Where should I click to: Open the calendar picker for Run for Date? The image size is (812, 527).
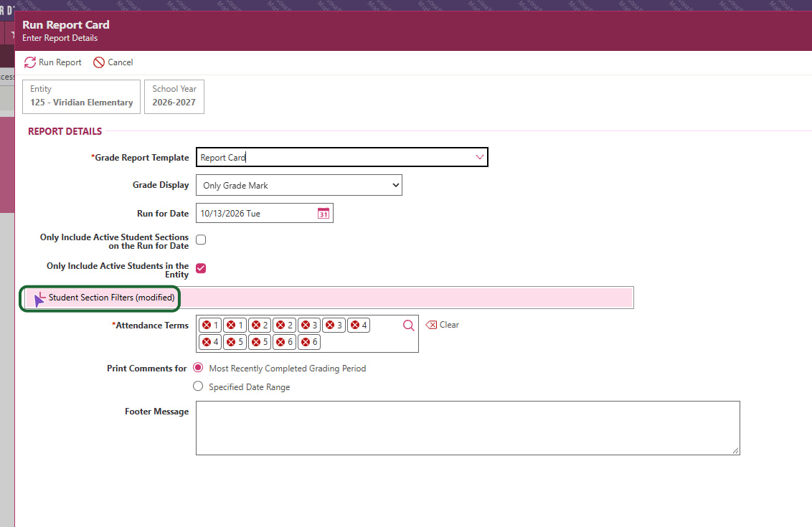point(323,213)
